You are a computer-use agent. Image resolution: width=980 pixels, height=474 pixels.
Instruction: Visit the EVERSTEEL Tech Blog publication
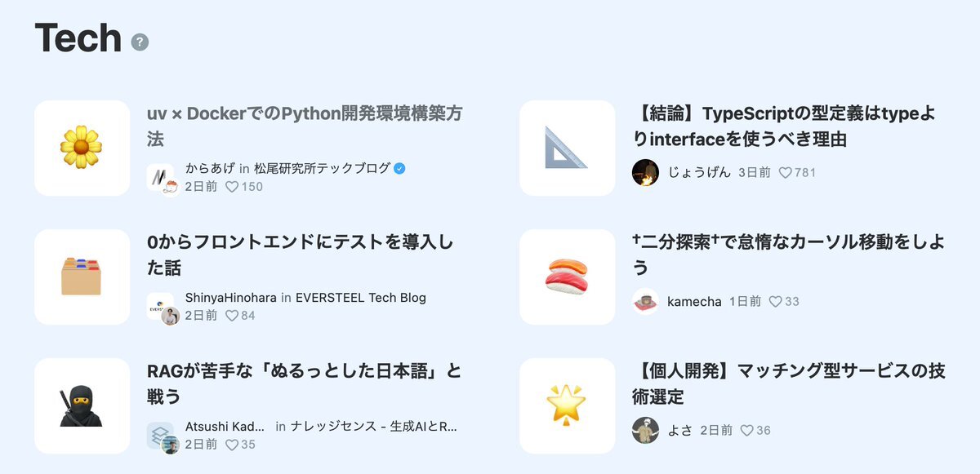coord(360,298)
